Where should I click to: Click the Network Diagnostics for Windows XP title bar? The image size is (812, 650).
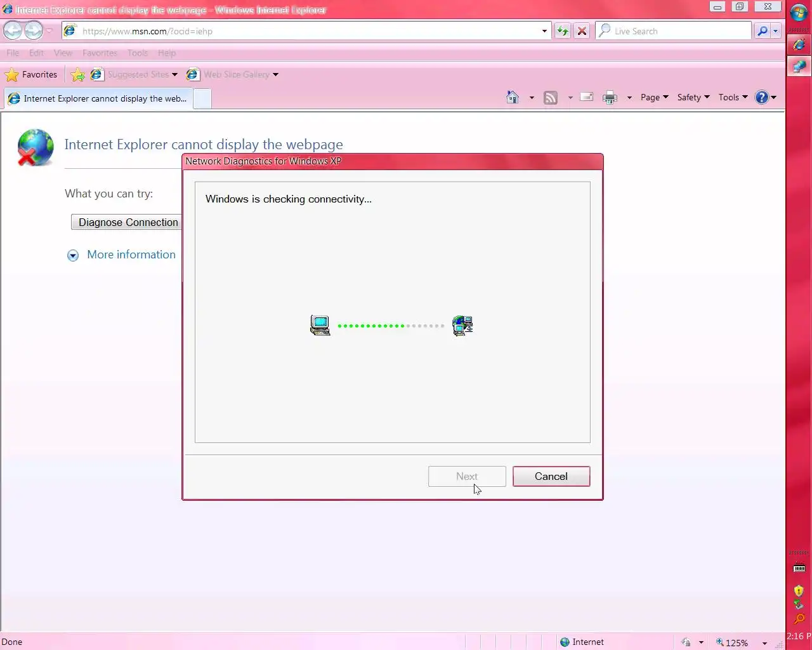[392, 161]
